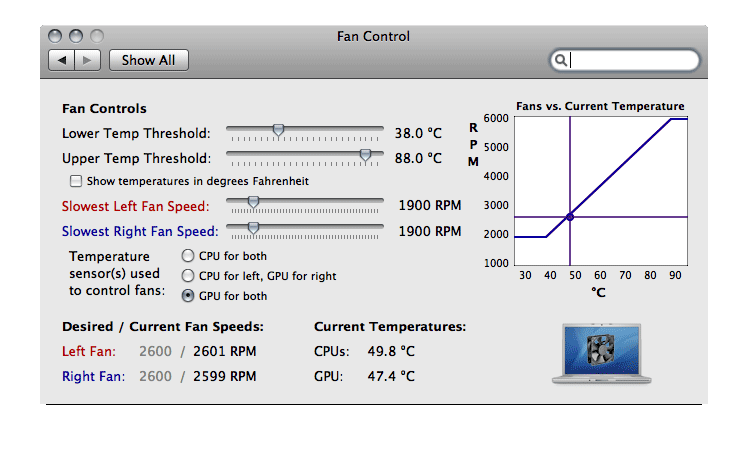The width and height of the screenshot is (748, 459).
Task: Click the 6000 RPM axis label on graph
Action: click(496, 118)
